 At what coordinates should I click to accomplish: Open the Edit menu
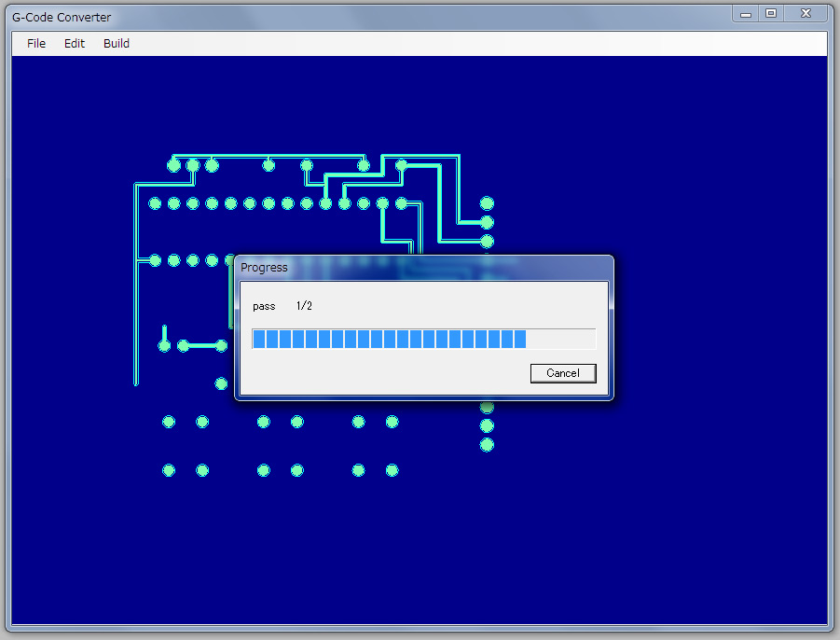pos(75,44)
